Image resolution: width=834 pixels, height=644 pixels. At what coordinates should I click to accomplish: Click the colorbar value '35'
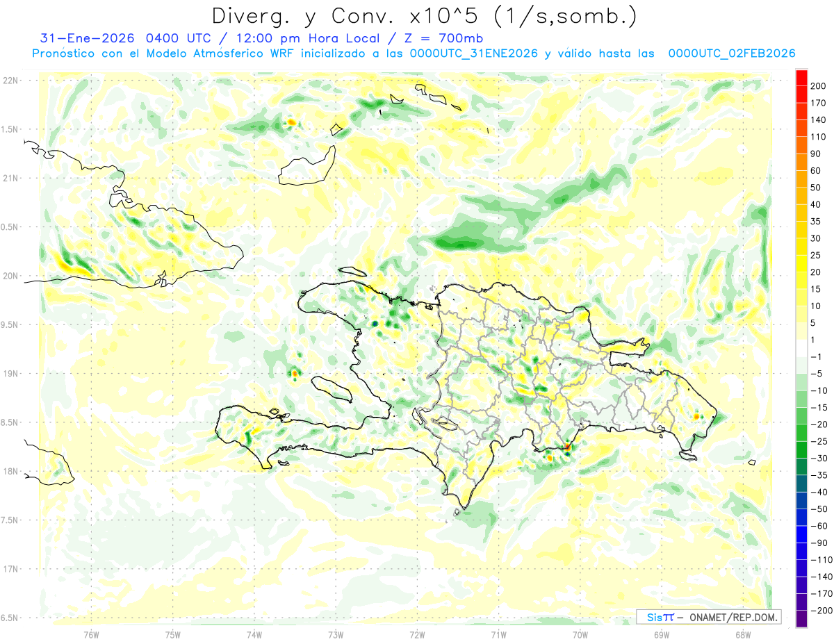(817, 222)
